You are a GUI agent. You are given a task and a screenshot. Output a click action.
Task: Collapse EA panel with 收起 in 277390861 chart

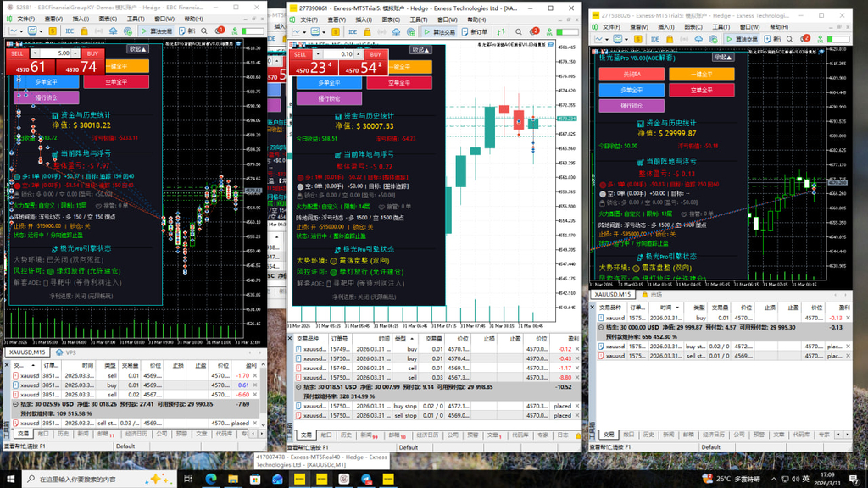[420, 50]
